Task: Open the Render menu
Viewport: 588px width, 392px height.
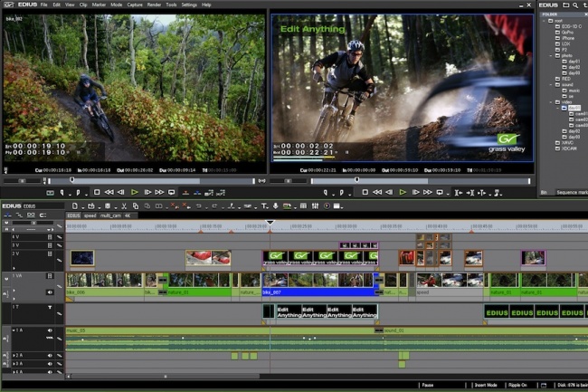Action: 154,5
